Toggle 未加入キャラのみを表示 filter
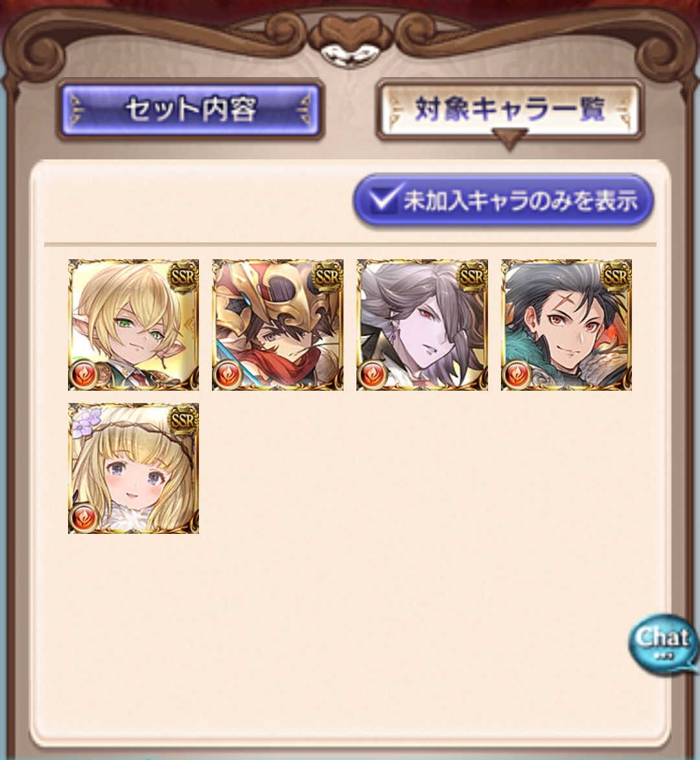Image resolution: width=700 pixels, height=760 pixels. (x=503, y=200)
